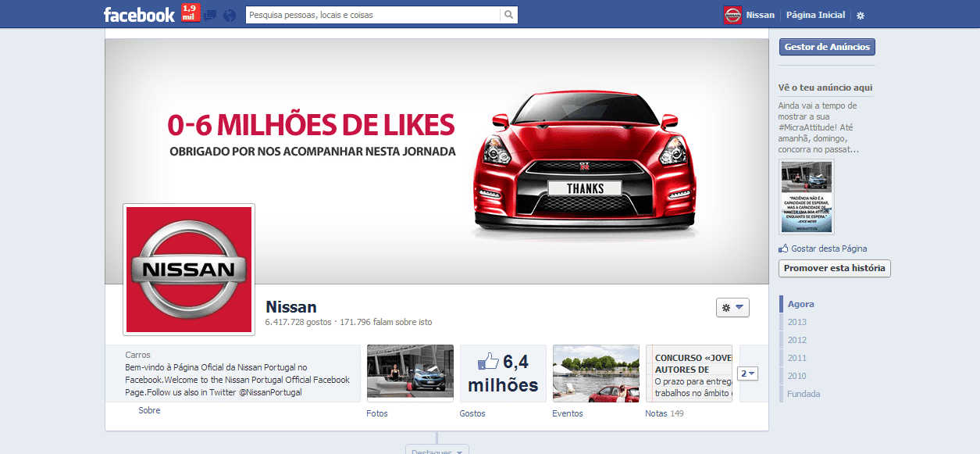Click the 'Vê o teu anúncio aqui' heading

(825, 88)
